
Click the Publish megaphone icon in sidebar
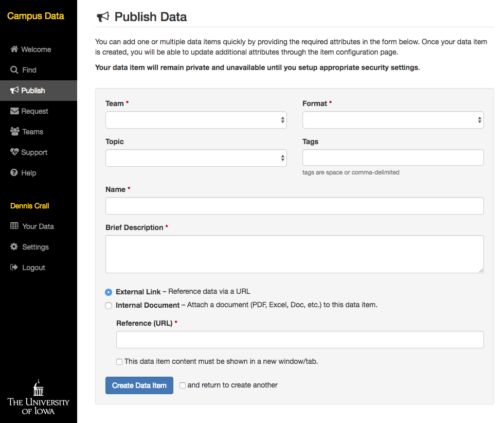[14, 91]
